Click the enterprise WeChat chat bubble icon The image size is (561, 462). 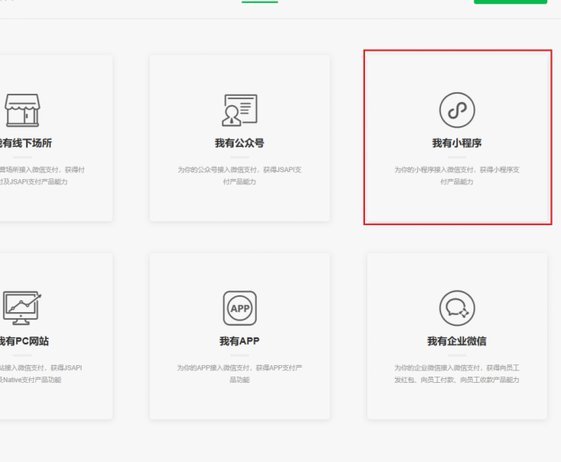pyautogui.click(x=457, y=308)
